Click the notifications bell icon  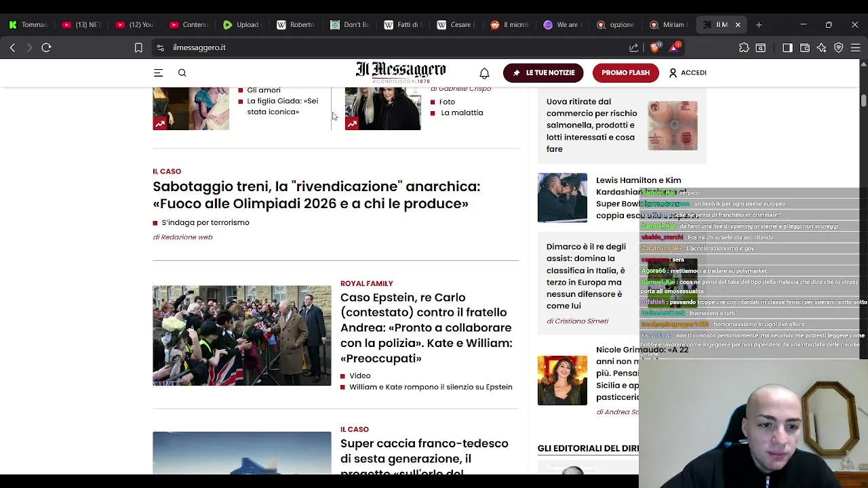[484, 73]
